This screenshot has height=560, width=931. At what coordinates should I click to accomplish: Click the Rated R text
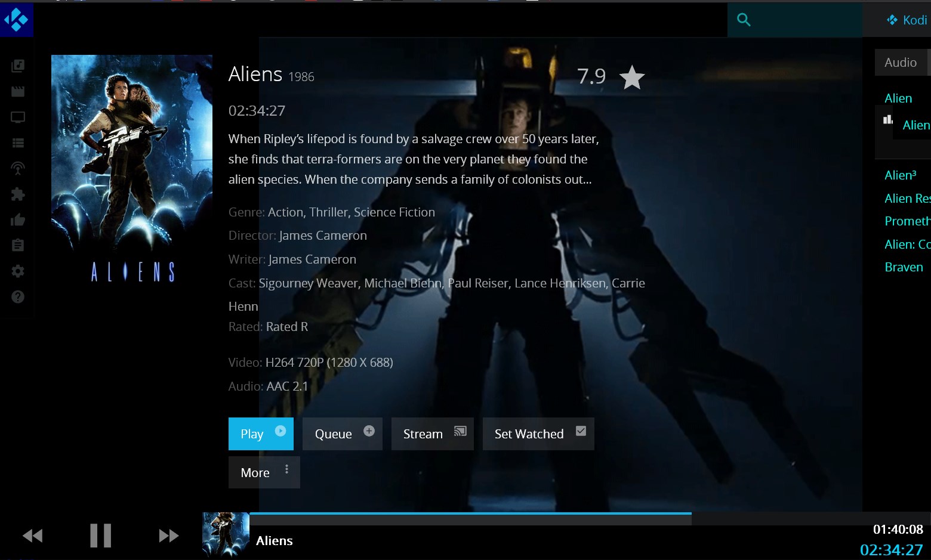[287, 327]
